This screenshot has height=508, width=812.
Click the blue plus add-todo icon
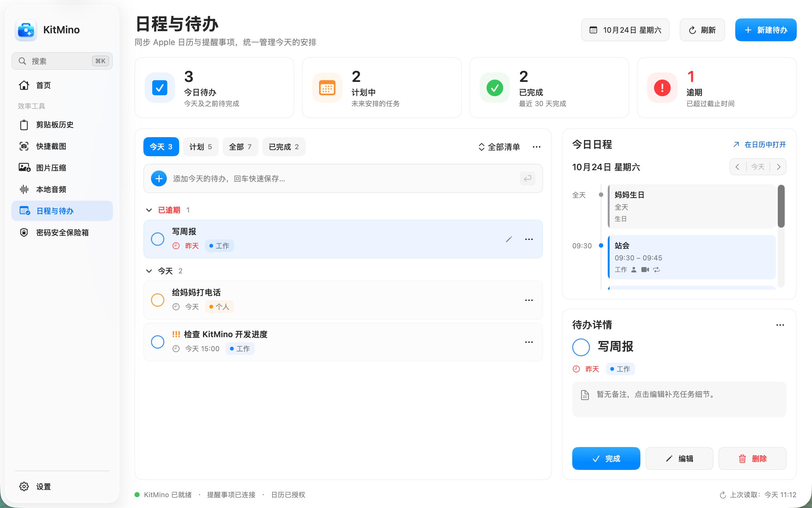click(159, 178)
